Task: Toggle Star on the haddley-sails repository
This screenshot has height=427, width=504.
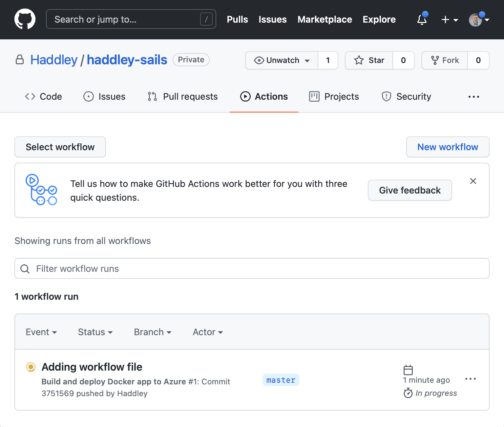Action: (x=369, y=60)
